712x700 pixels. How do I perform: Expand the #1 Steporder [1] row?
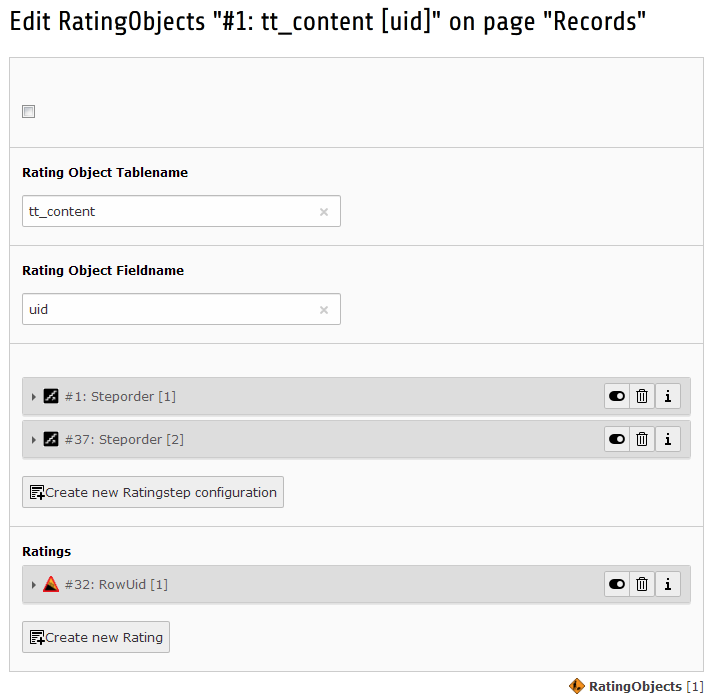pyautogui.click(x=34, y=397)
